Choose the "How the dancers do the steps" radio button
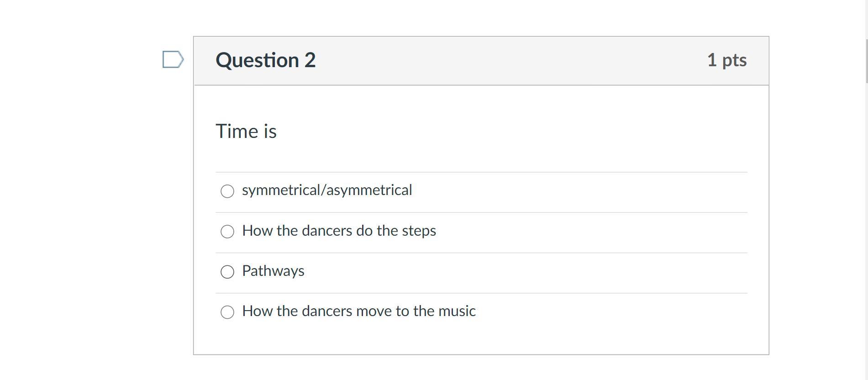 tap(227, 232)
